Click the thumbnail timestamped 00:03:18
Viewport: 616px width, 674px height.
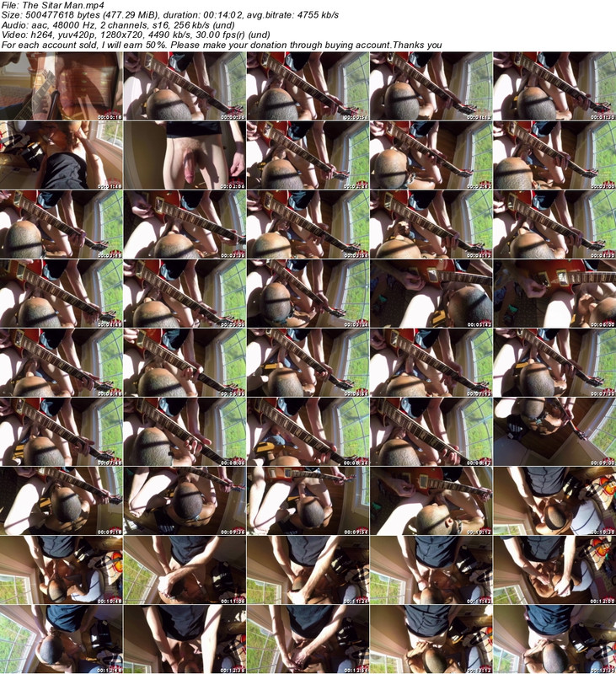click(62, 224)
